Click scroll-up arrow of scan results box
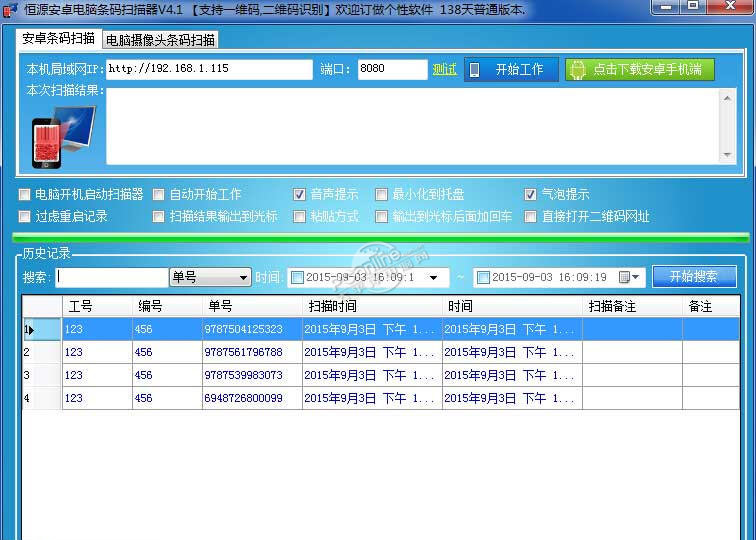 point(728,97)
